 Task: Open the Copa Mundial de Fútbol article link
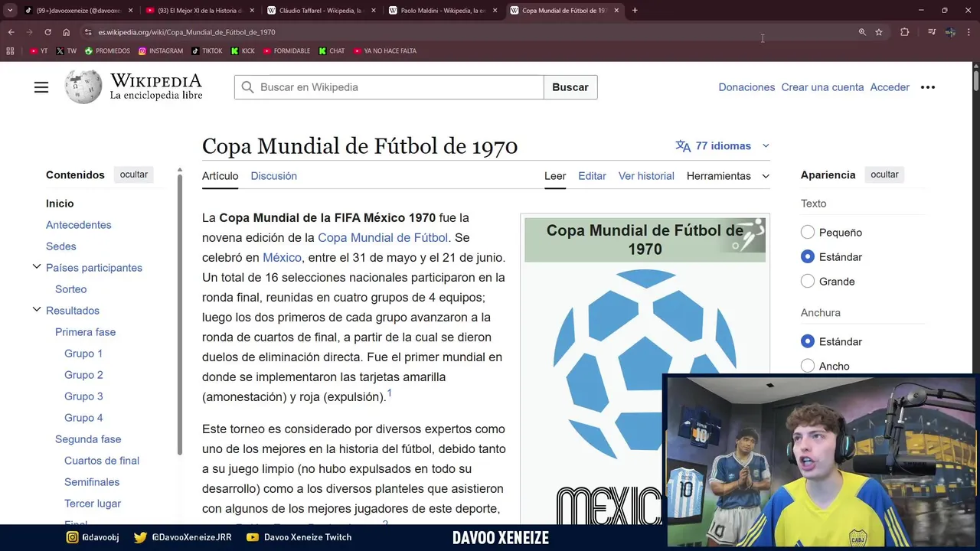click(x=383, y=237)
